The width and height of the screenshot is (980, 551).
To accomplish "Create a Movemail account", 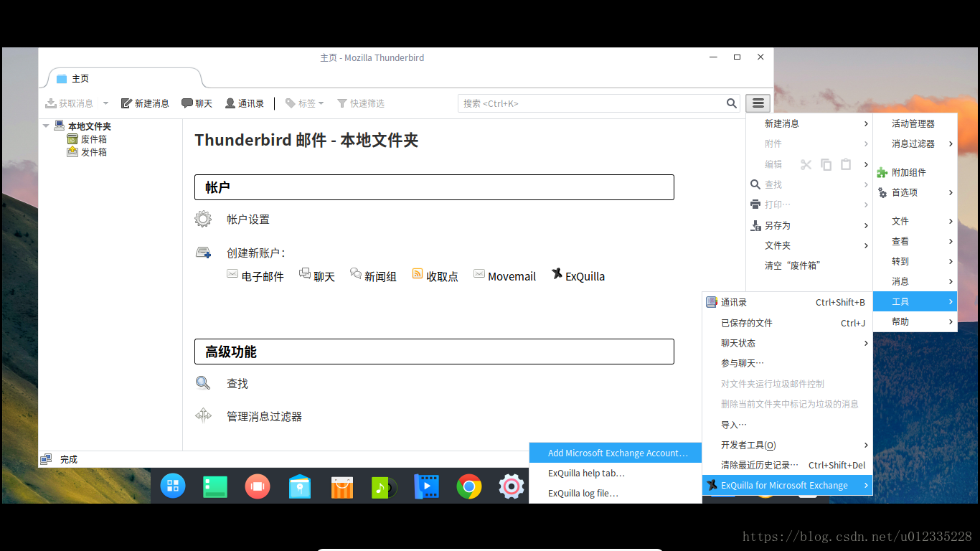I will coord(512,276).
